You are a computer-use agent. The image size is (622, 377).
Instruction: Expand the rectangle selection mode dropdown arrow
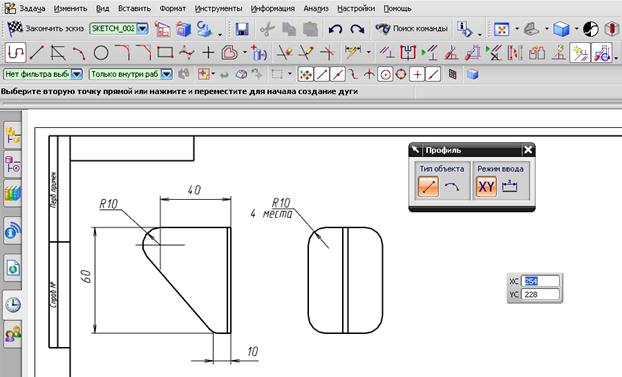click(x=290, y=74)
